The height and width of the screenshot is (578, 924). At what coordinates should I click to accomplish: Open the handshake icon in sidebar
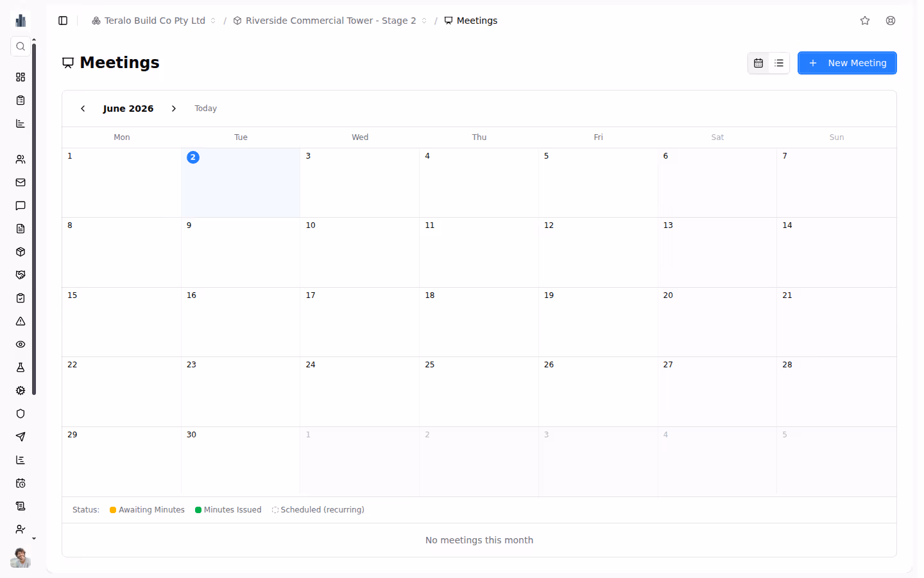21,275
